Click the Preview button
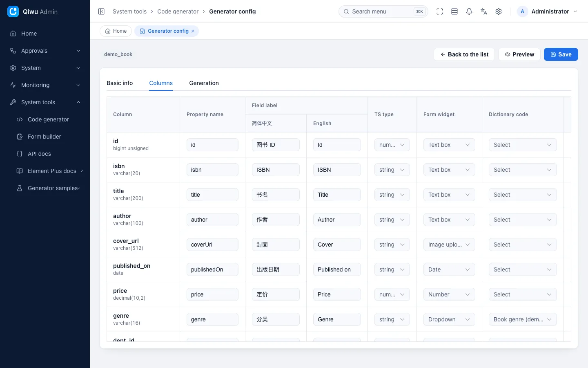588x368 pixels. (519, 54)
